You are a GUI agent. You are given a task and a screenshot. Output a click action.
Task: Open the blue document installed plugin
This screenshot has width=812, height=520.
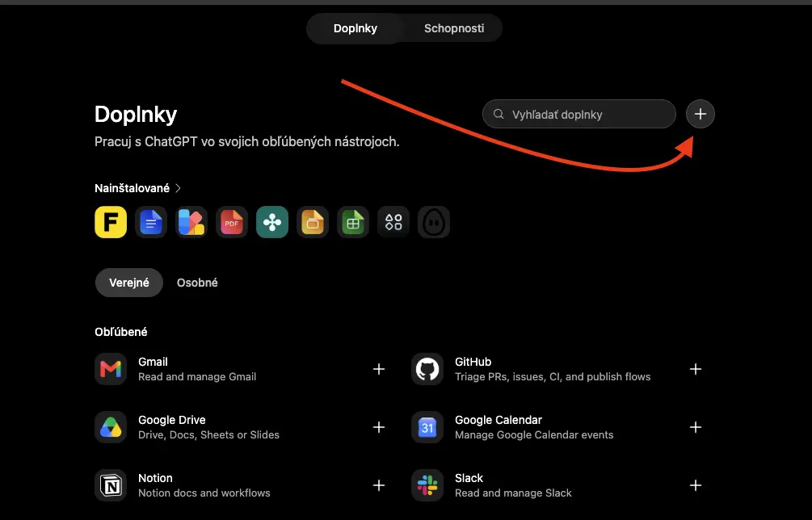(x=151, y=222)
